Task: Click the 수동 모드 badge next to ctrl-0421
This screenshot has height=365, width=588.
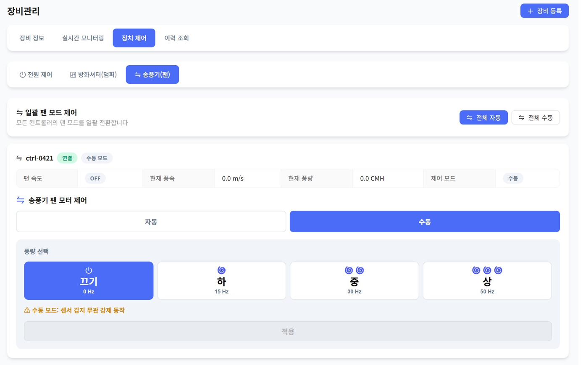Action: tap(97, 158)
